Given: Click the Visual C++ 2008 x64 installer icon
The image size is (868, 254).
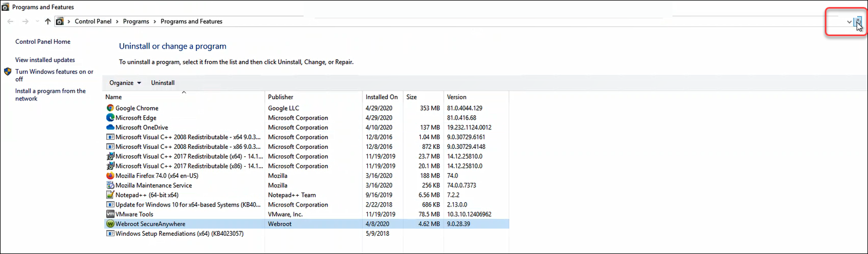Looking at the screenshot, I should tap(110, 137).
